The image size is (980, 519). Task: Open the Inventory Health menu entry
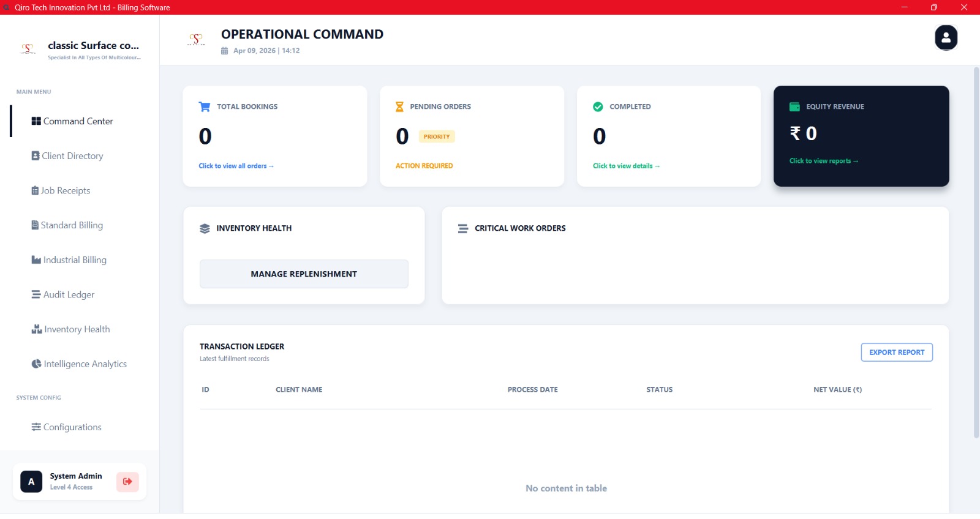pyautogui.click(x=80, y=329)
